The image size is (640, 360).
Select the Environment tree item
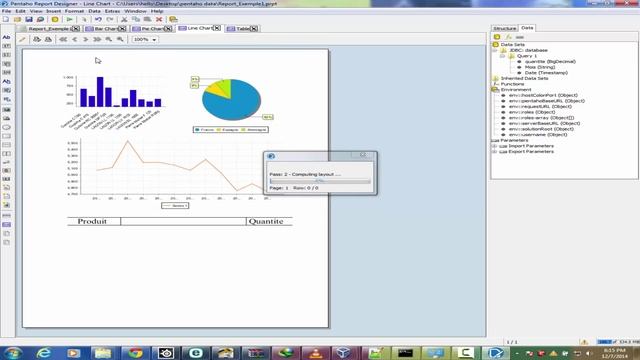[516, 89]
